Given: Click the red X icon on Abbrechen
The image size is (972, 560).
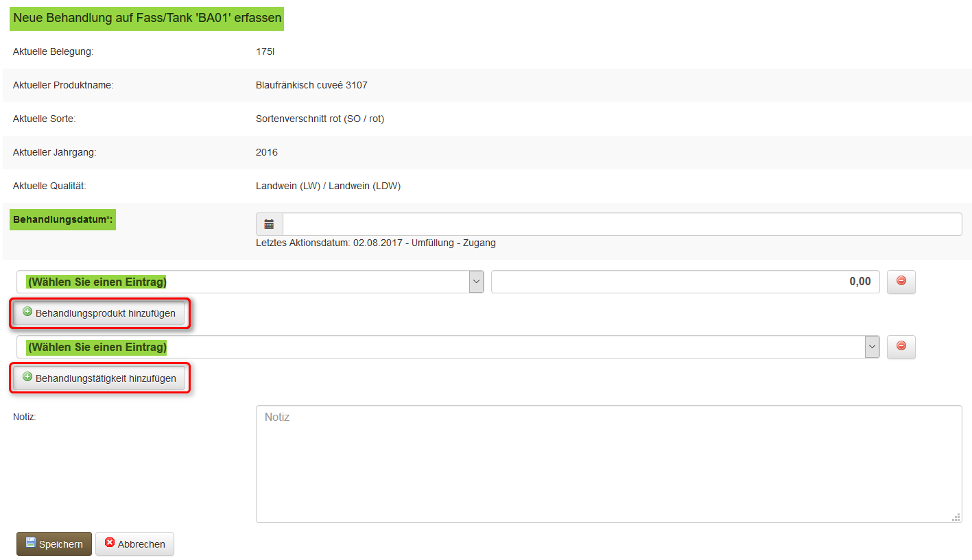Looking at the screenshot, I should [x=110, y=543].
